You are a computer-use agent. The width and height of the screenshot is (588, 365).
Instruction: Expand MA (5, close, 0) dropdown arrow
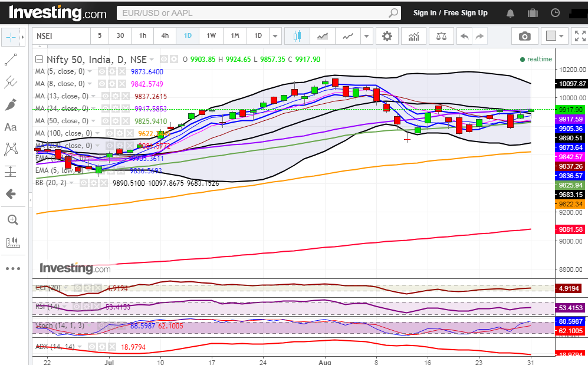click(90, 71)
